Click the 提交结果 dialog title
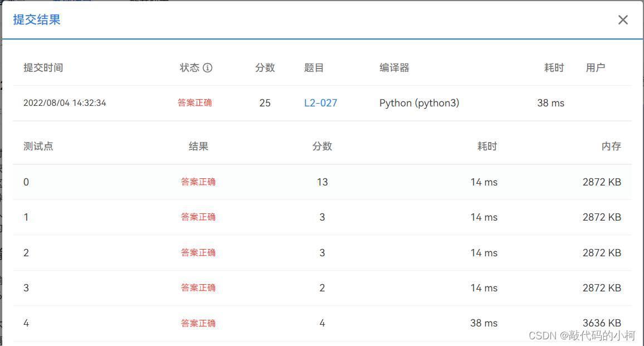The width and height of the screenshot is (644, 346). tap(35, 20)
